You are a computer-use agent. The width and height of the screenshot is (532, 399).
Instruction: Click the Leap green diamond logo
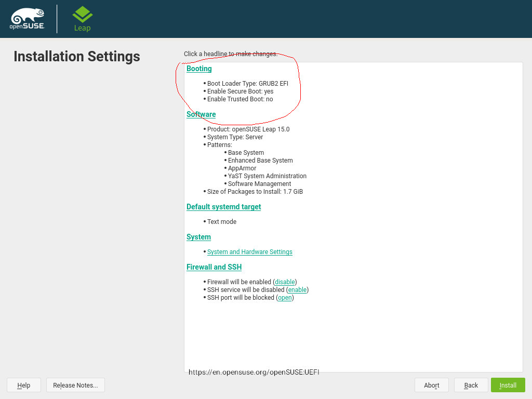(x=83, y=19)
